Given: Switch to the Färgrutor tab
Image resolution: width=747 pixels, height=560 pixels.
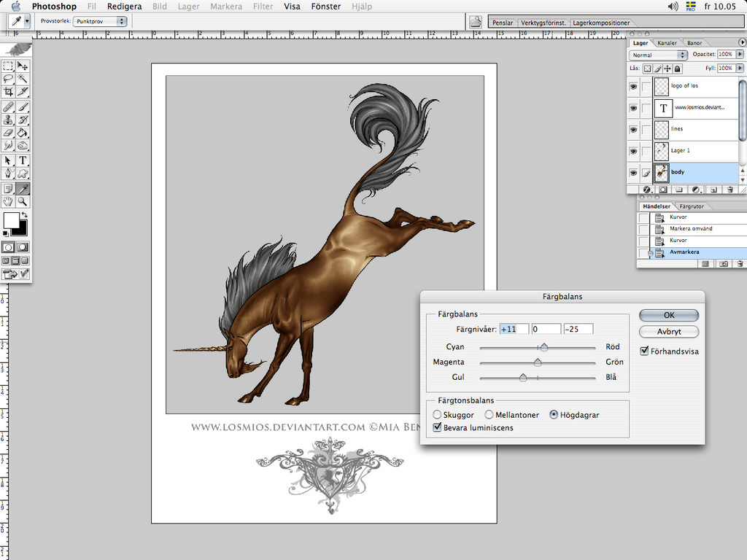Looking at the screenshot, I should 692,206.
